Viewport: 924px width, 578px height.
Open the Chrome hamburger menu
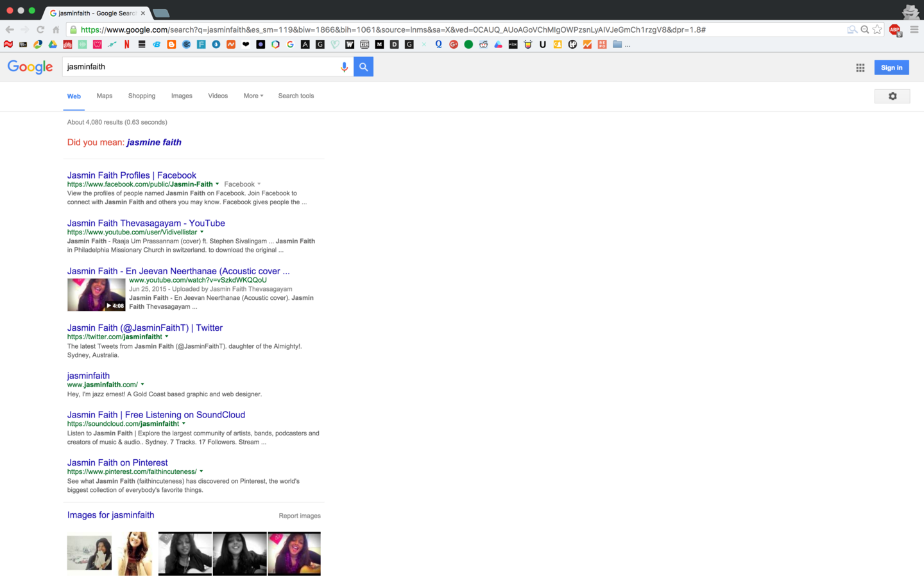point(914,30)
